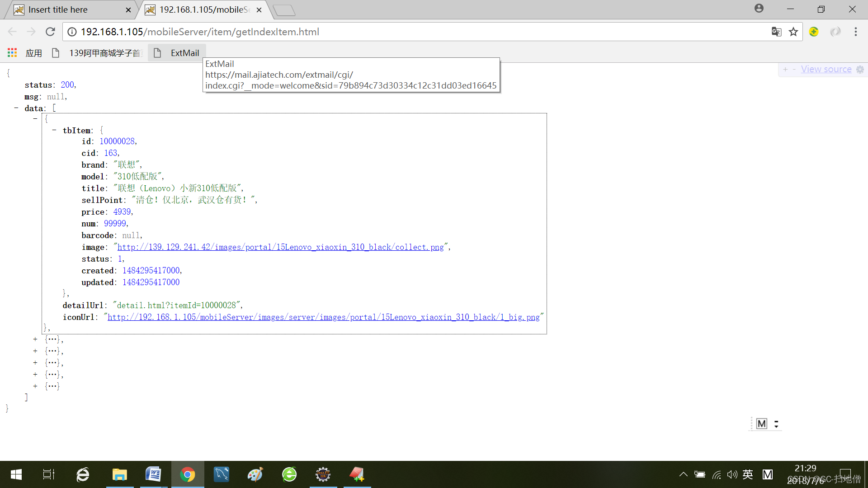Click the JSON viewer settings gear icon

(860, 69)
